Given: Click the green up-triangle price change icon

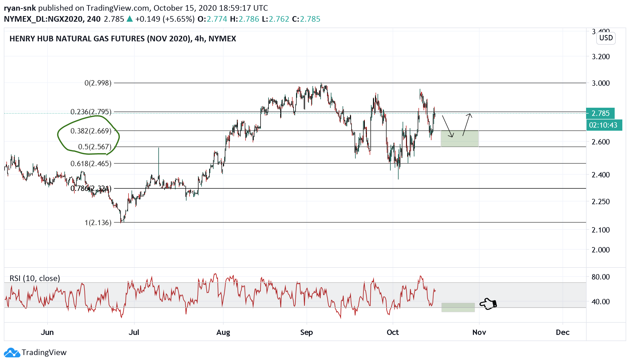Looking at the screenshot, I should tap(130, 19).
